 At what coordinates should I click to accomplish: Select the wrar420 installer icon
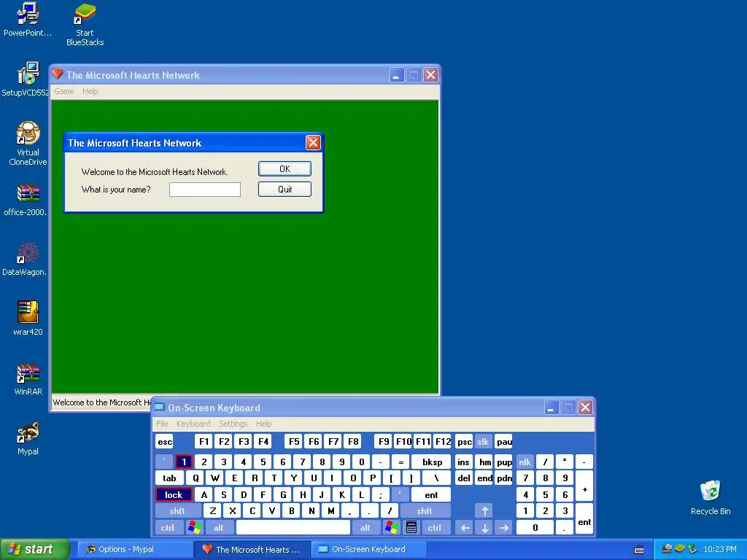(28, 318)
